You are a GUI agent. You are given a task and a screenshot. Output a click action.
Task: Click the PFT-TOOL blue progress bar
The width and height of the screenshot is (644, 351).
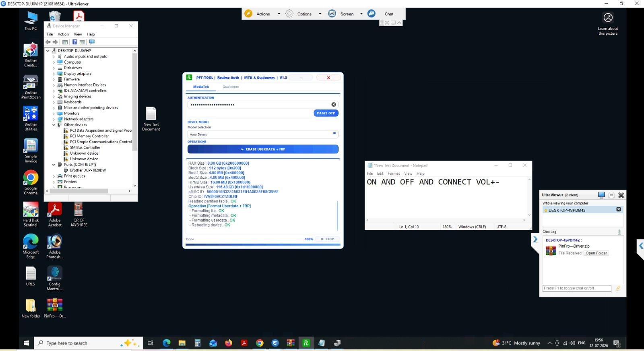coord(263,244)
